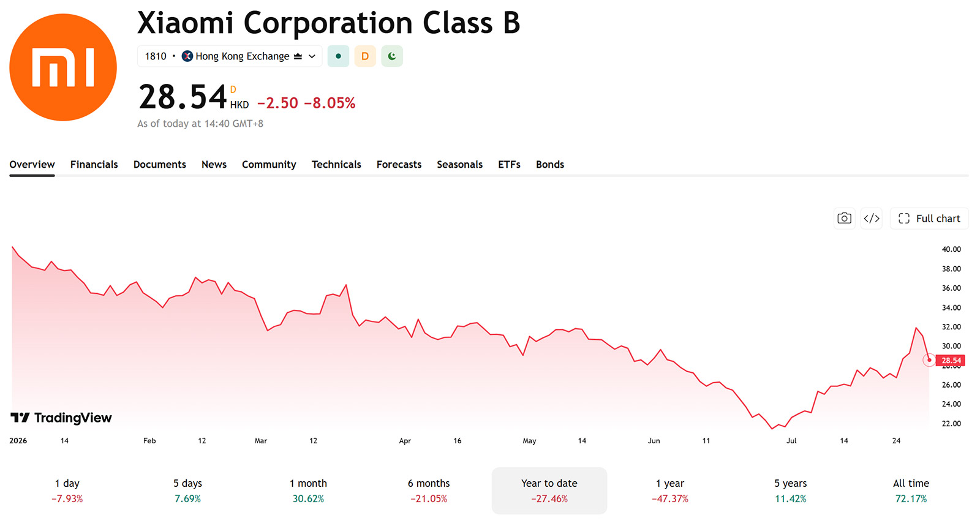980x529 pixels.
Task: Select the 5 days range
Action: click(187, 491)
